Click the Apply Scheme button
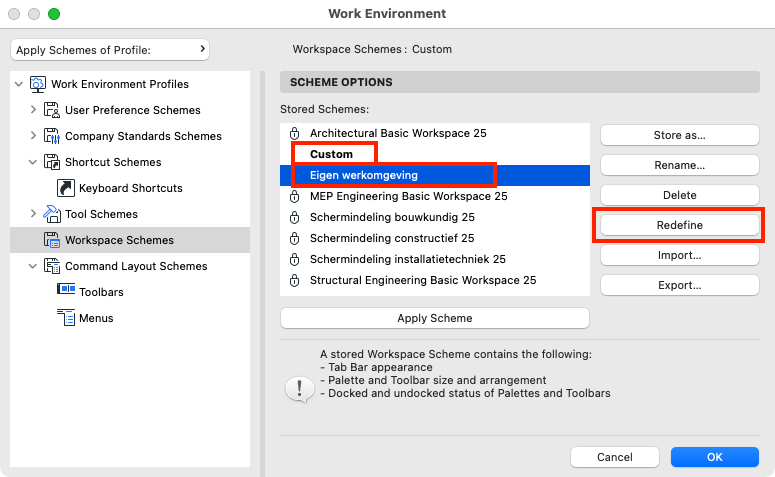Viewport: 775px width, 477px height. (435, 318)
